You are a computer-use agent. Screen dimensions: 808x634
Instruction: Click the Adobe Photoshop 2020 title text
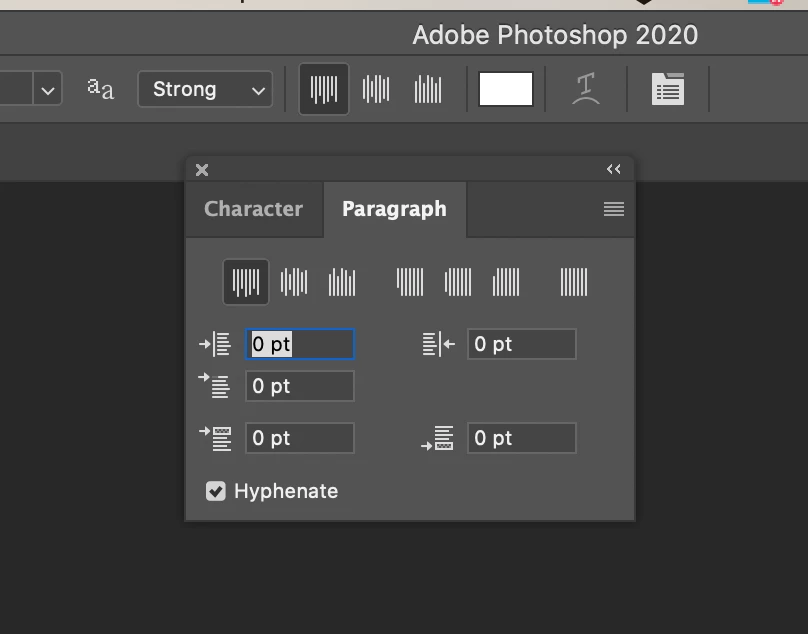555,35
